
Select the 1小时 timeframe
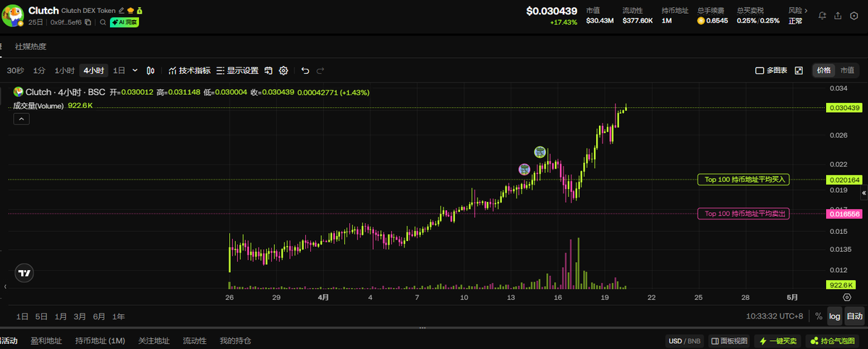click(x=64, y=71)
